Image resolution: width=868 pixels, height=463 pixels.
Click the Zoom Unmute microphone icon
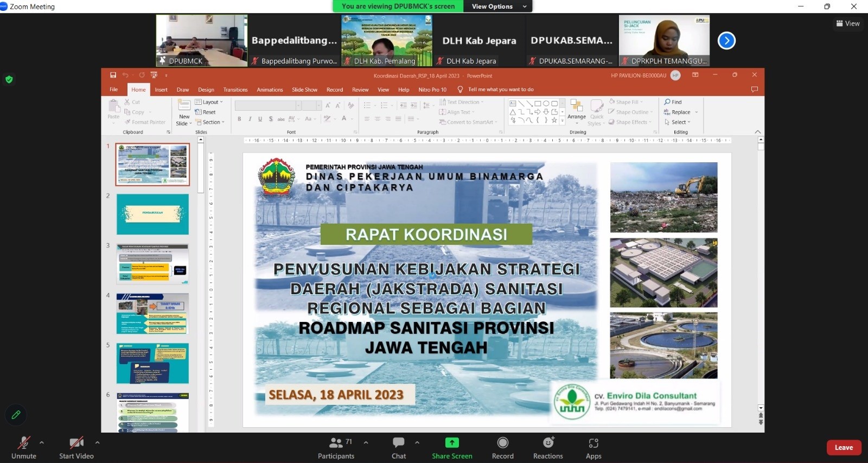(23, 442)
